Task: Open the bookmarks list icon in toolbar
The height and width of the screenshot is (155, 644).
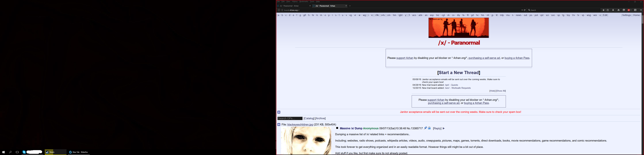Action: (608, 10)
